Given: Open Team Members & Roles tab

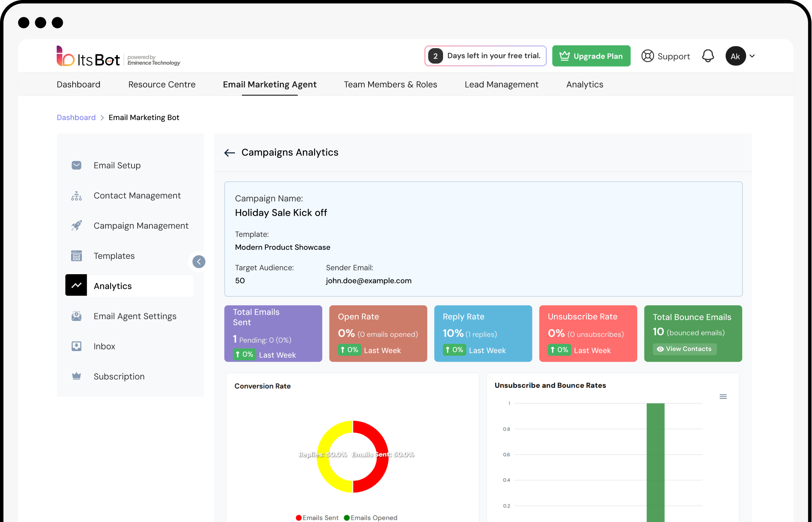Looking at the screenshot, I should coord(390,85).
